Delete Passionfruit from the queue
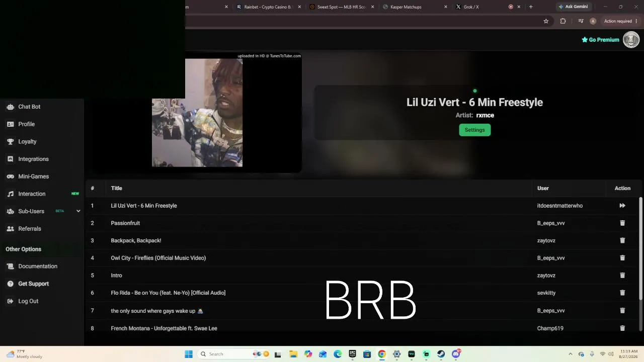The width and height of the screenshot is (644, 362). click(x=622, y=223)
